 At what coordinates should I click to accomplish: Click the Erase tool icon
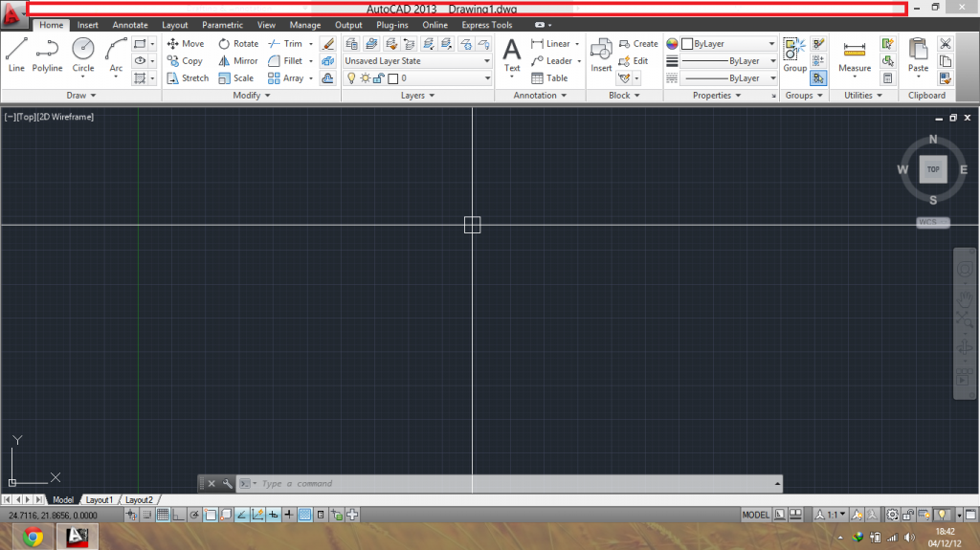(x=327, y=44)
